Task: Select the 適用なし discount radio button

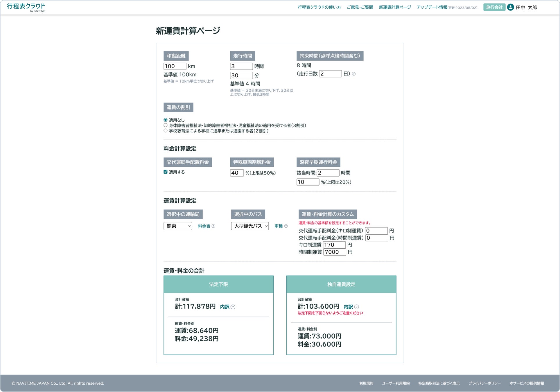Action: pyautogui.click(x=166, y=120)
